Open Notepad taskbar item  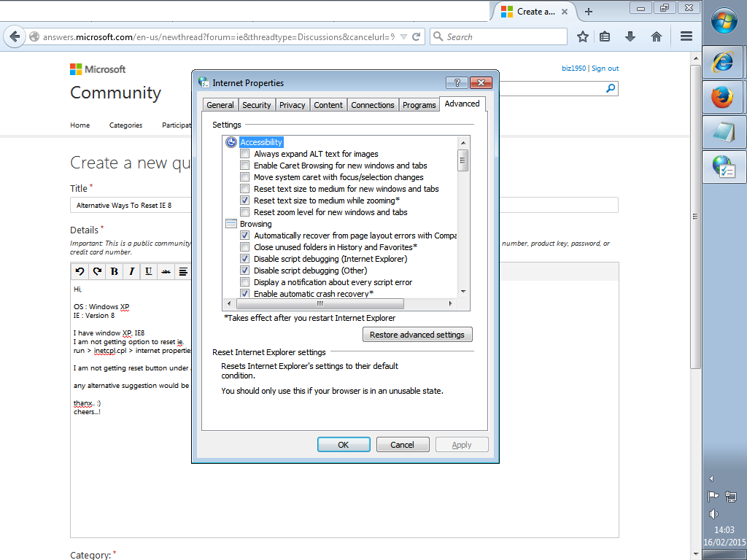pos(723,133)
